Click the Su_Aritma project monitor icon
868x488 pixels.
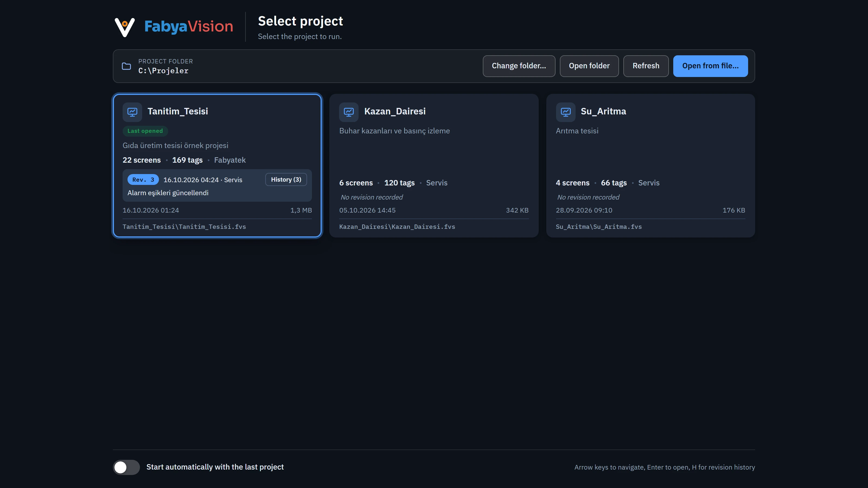[566, 112]
